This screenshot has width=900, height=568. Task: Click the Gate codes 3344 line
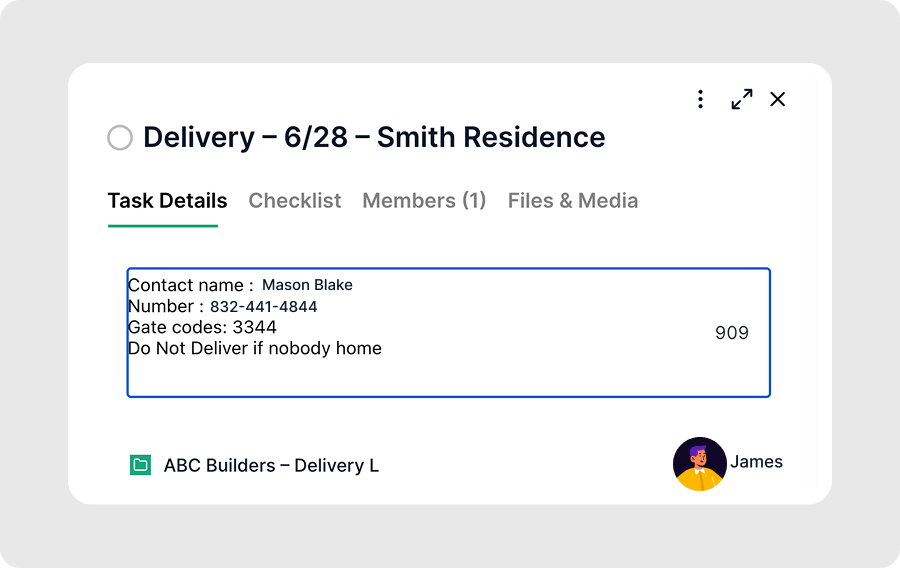click(202, 327)
